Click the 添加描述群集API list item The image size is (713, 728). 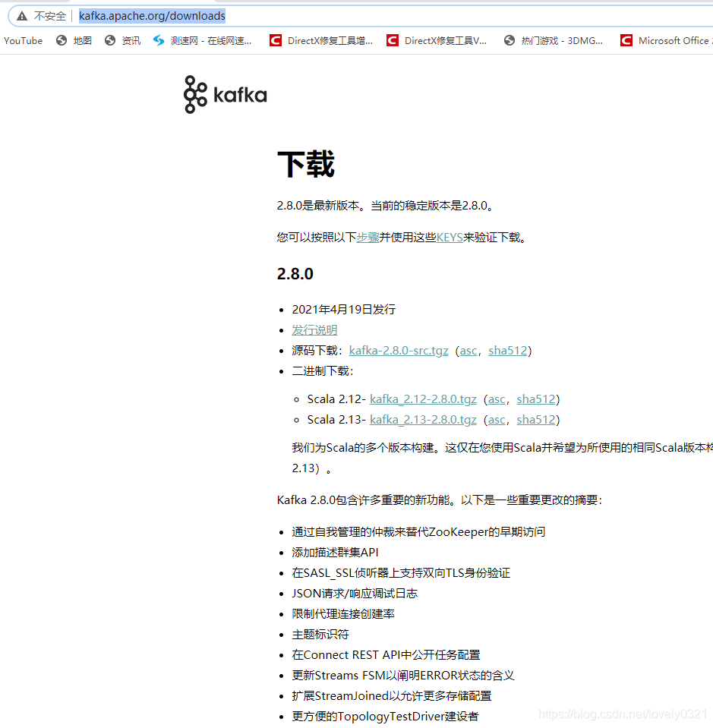(335, 553)
